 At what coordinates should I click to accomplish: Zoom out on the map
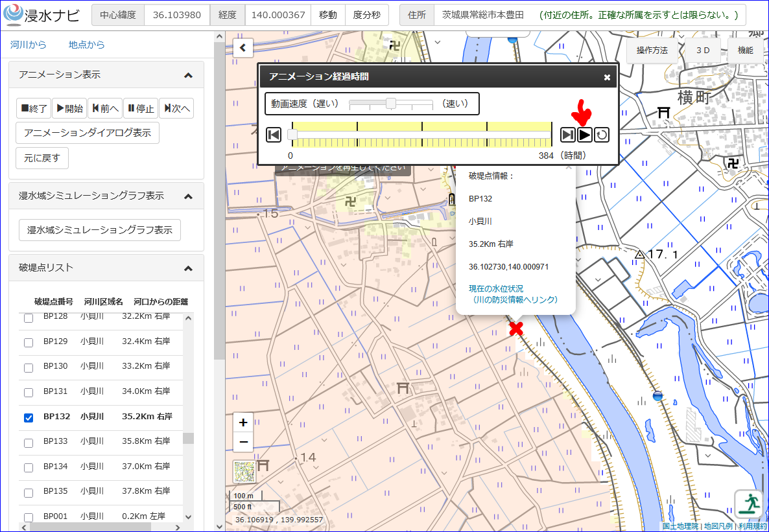tap(243, 443)
